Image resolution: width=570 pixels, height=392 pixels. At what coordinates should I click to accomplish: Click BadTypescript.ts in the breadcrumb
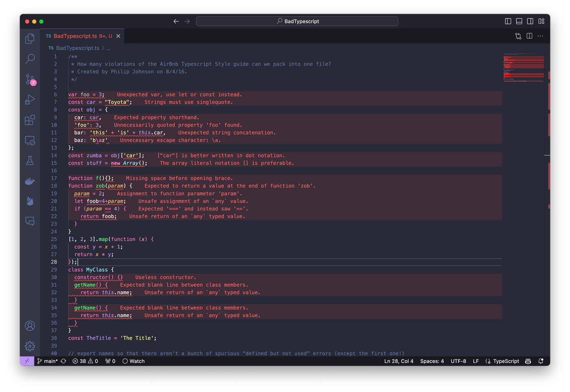(77, 48)
